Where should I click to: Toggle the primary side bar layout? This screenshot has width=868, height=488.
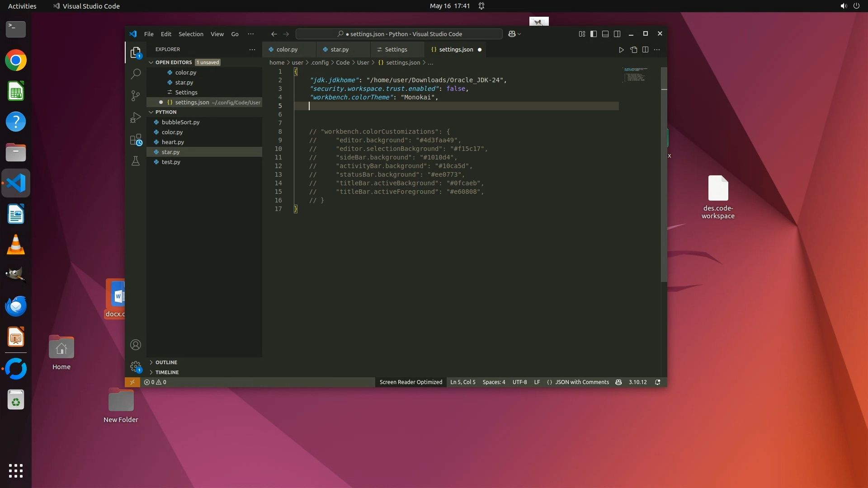tap(594, 34)
